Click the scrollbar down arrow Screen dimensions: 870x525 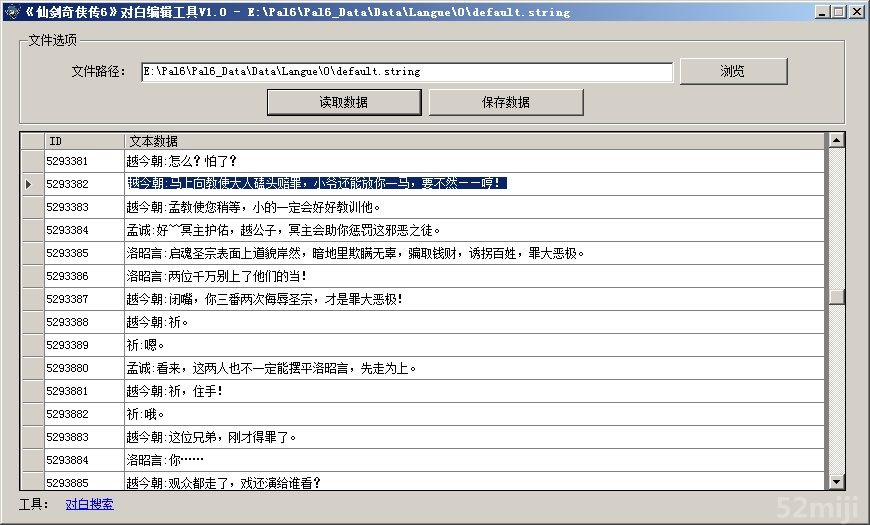(837, 483)
